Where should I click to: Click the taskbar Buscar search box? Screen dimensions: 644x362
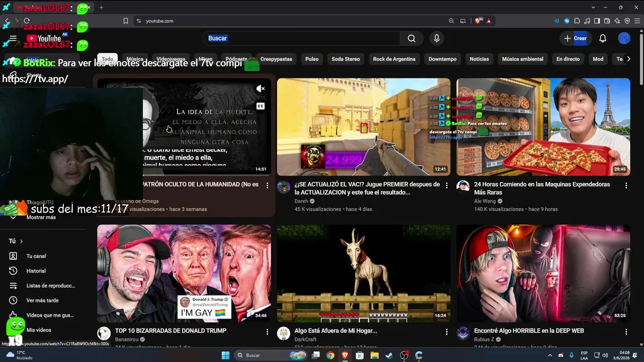coord(271,355)
